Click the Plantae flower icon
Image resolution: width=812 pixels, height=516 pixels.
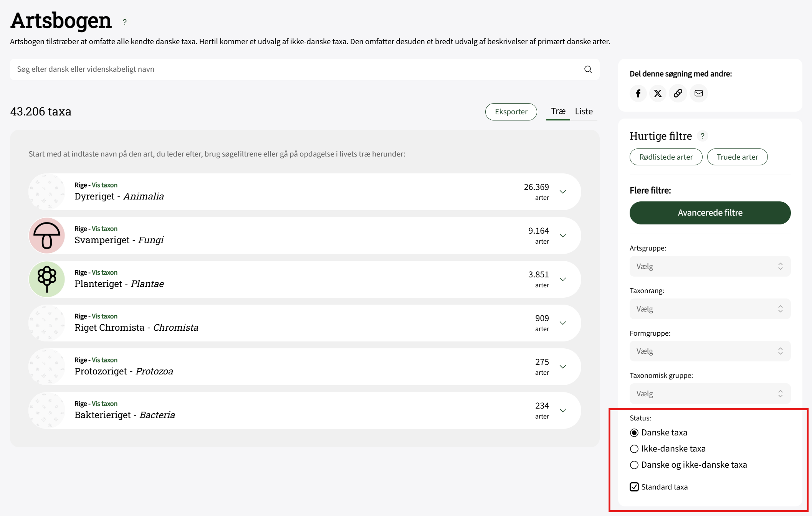tap(47, 279)
